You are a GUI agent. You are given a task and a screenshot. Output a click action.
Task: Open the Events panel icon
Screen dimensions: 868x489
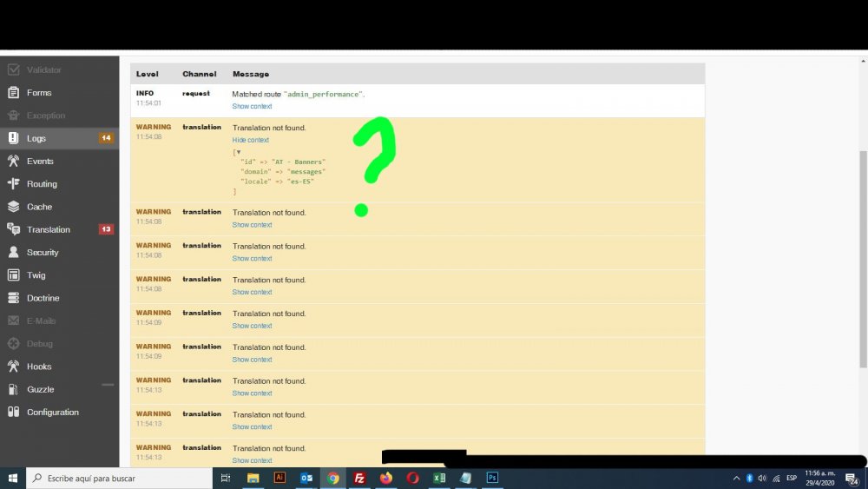pos(13,161)
